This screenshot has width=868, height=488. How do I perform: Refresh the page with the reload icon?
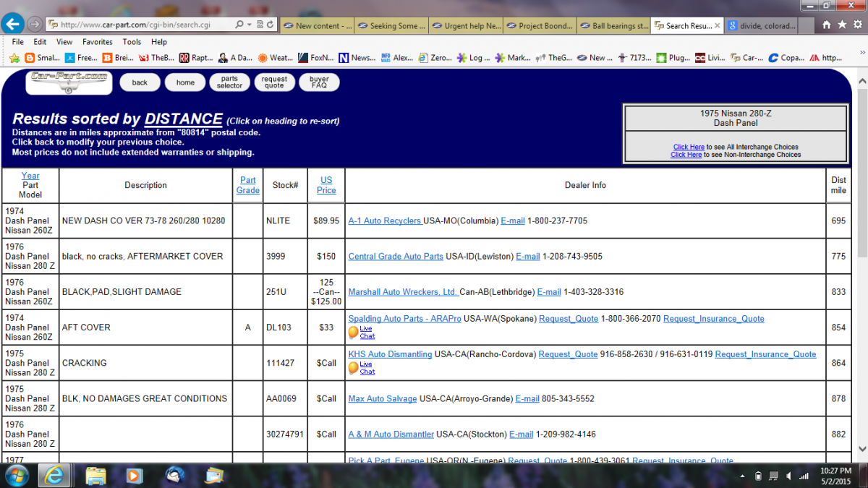(x=270, y=25)
